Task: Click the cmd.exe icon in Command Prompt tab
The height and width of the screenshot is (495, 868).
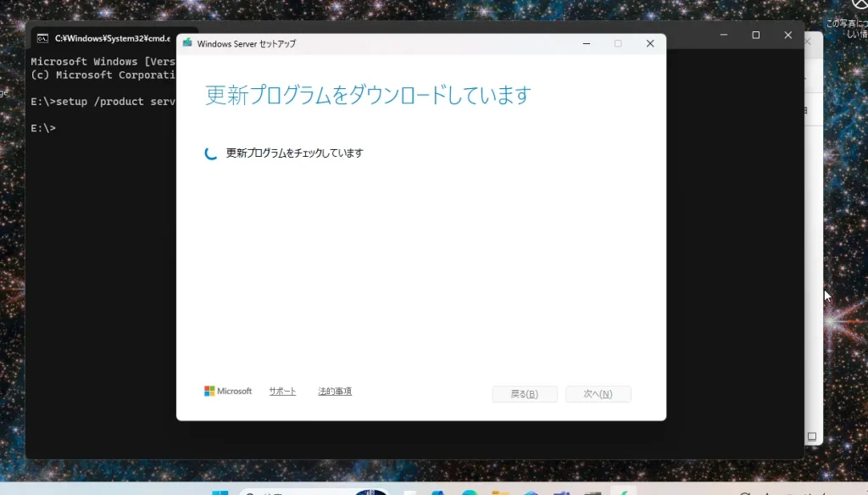Action: click(42, 38)
